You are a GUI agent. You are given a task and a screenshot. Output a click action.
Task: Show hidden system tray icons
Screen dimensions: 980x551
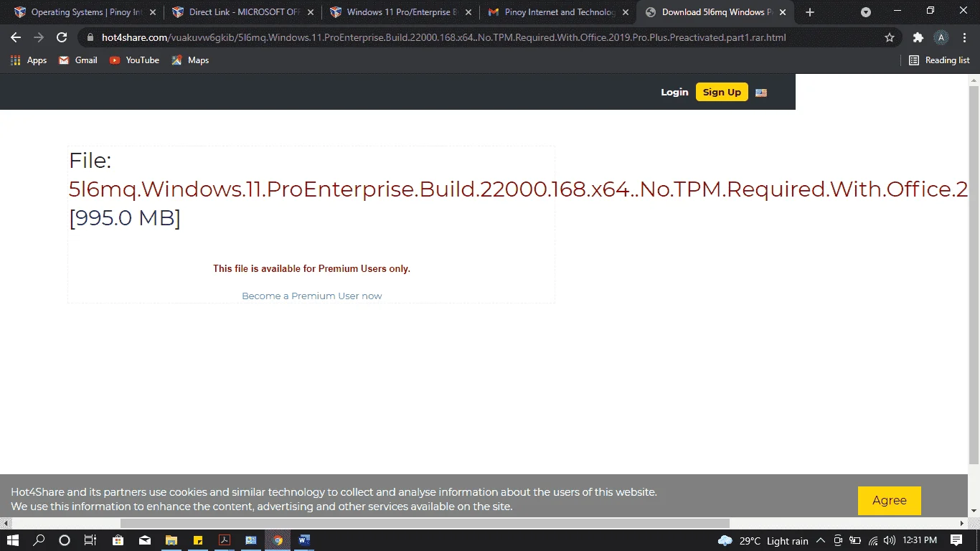(820, 540)
